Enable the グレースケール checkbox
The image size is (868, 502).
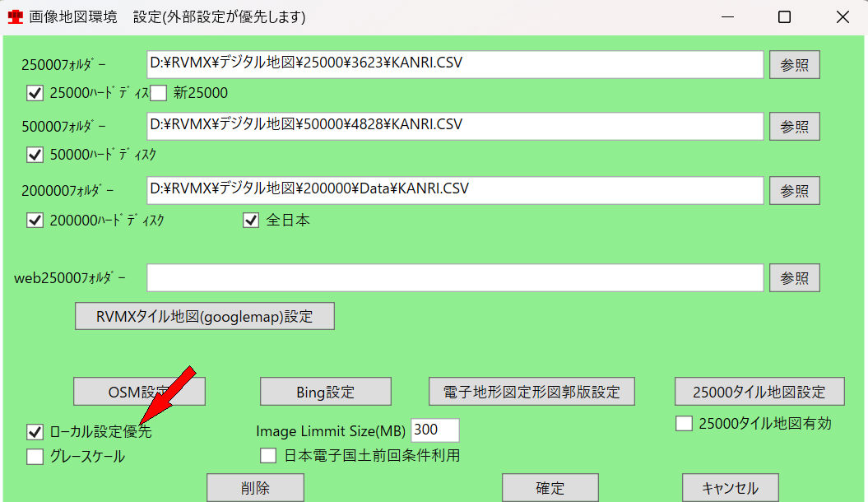coord(35,457)
